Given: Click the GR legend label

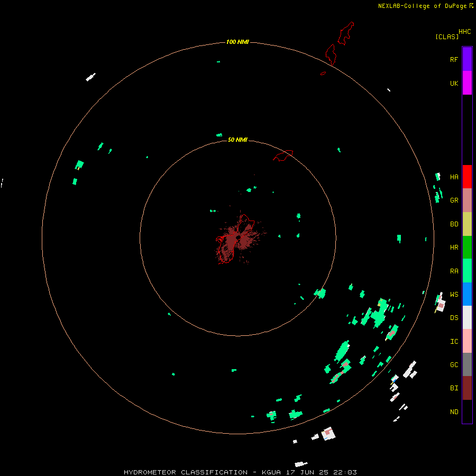Looking at the screenshot, I should point(454,200).
